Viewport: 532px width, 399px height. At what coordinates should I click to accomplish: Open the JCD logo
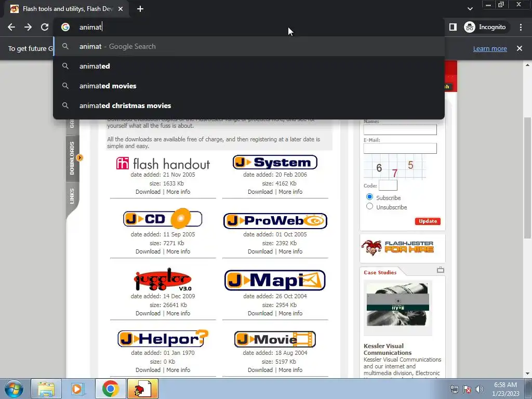coord(163,219)
